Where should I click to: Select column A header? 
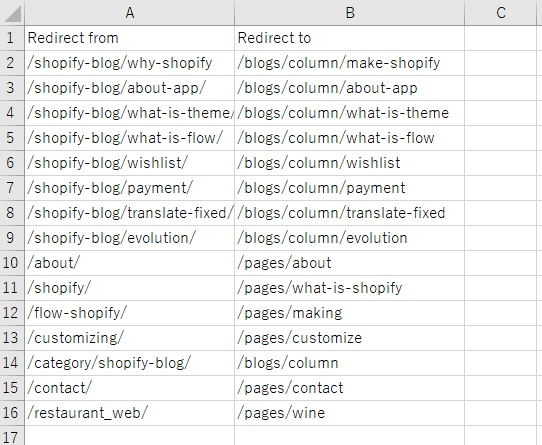click(130, 13)
